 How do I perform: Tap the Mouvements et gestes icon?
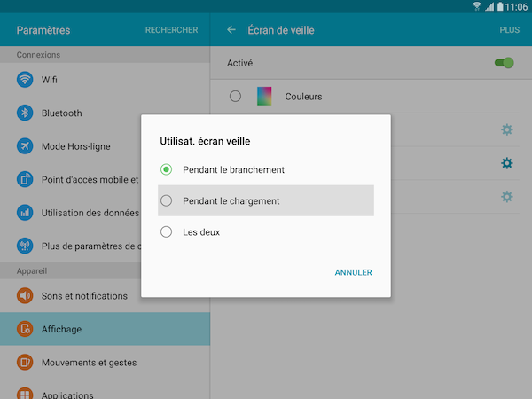(25, 363)
